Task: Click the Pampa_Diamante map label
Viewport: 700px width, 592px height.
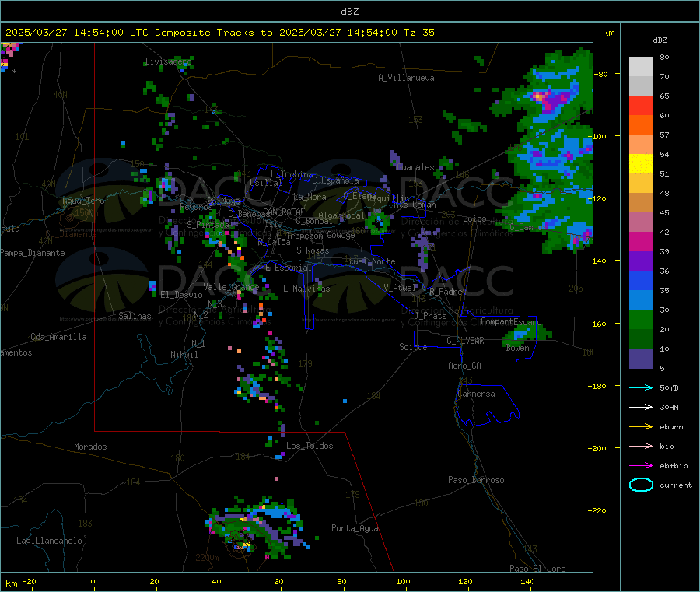Action: 33,253
